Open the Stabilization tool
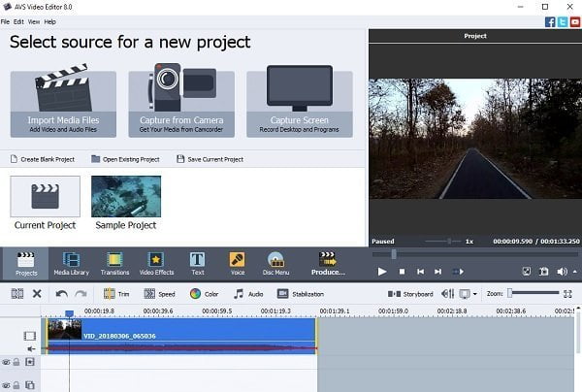Screen dimensions: 582x392 pos(301,294)
